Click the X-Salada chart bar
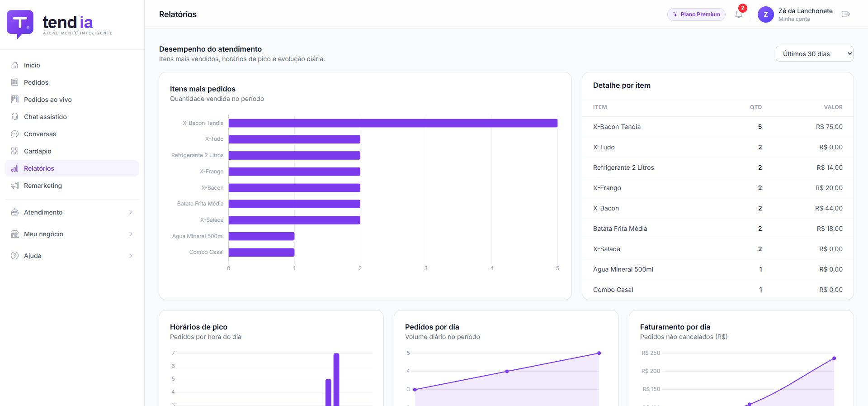This screenshot has width=868, height=406. [x=294, y=220]
